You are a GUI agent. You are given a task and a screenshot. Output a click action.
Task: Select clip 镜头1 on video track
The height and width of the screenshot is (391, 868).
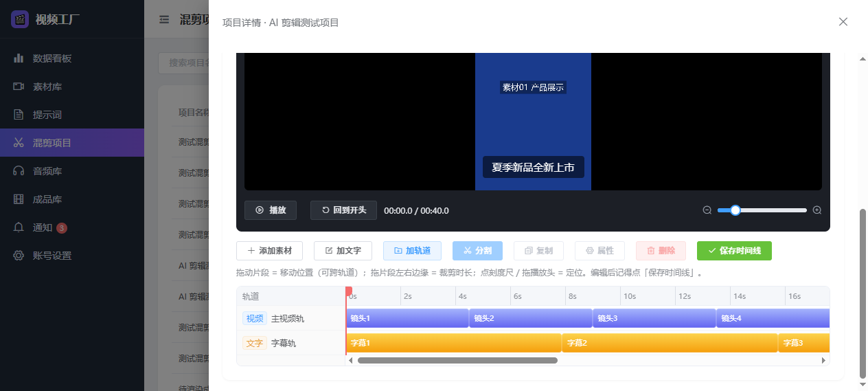tap(407, 318)
